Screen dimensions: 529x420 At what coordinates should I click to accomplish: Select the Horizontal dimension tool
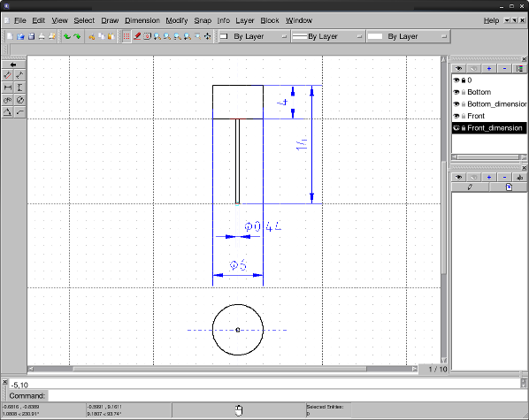tap(8, 88)
